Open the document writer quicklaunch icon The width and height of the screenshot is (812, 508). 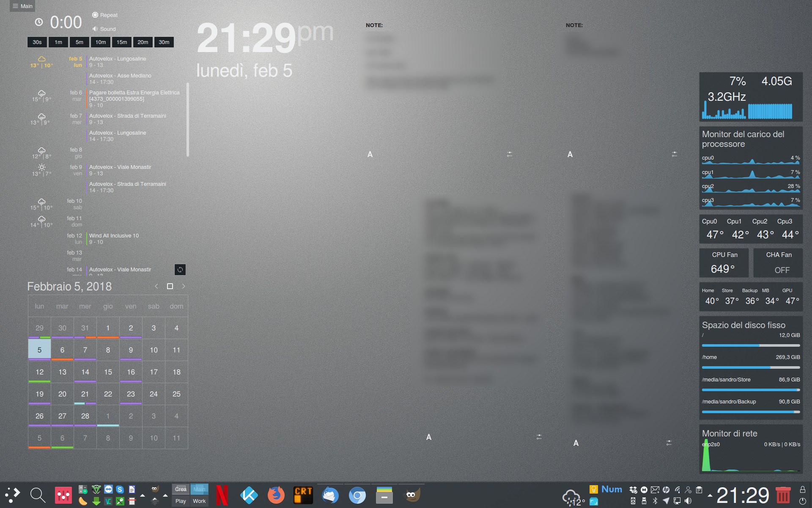132,489
